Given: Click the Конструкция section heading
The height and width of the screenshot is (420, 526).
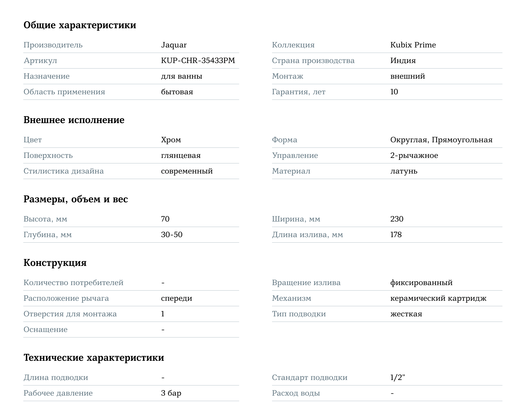Looking at the screenshot, I should click(x=55, y=263).
